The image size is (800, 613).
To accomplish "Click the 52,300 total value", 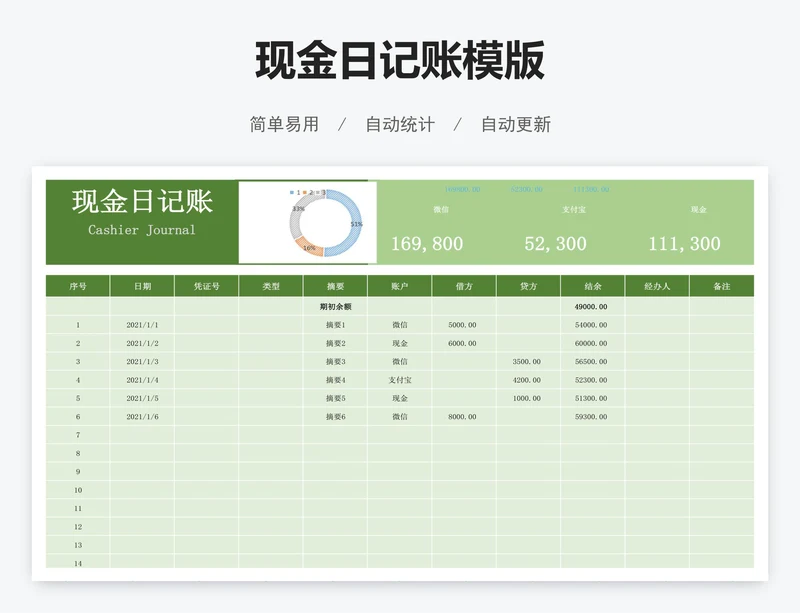I will coord(556,243).
